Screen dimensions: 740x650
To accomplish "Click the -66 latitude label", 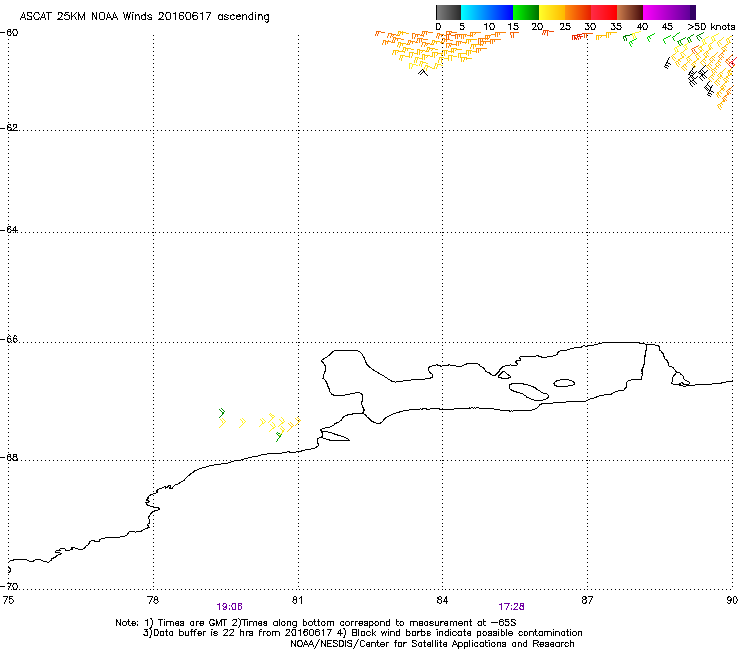I will [x=9, y=339].
